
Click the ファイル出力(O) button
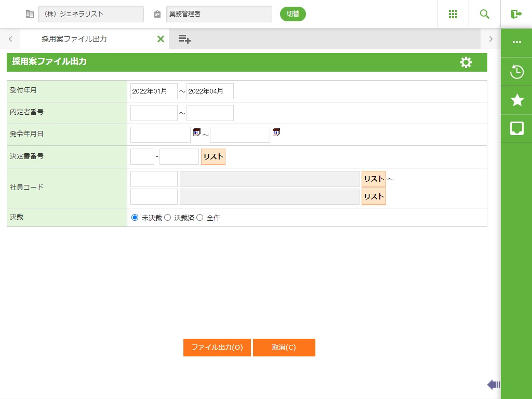point(217,348)
